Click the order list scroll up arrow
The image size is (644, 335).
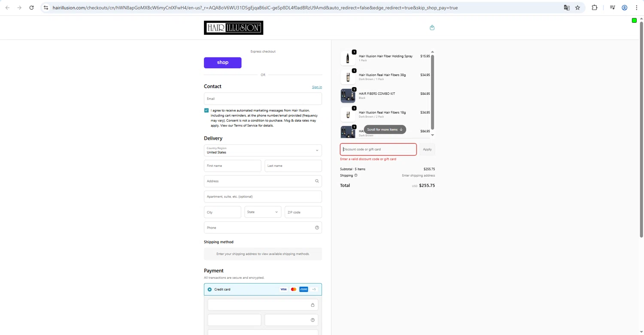click(432, 52)
